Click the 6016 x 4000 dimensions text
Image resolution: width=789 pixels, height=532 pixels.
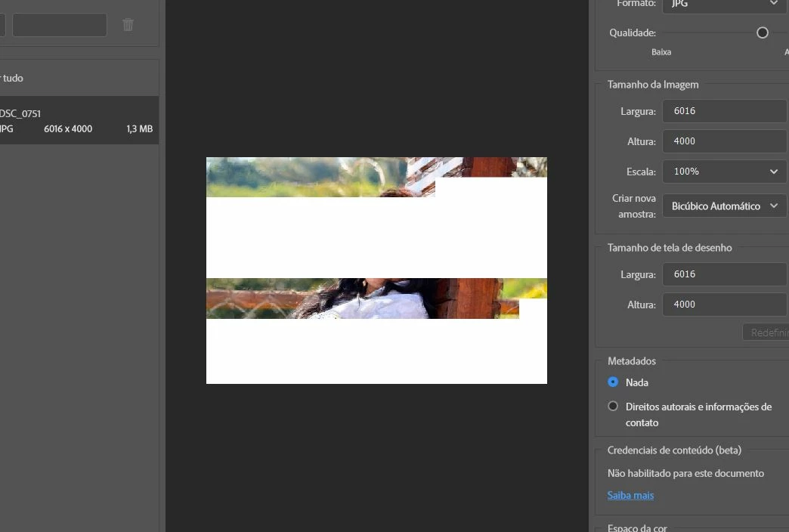[x=68, y=129]
